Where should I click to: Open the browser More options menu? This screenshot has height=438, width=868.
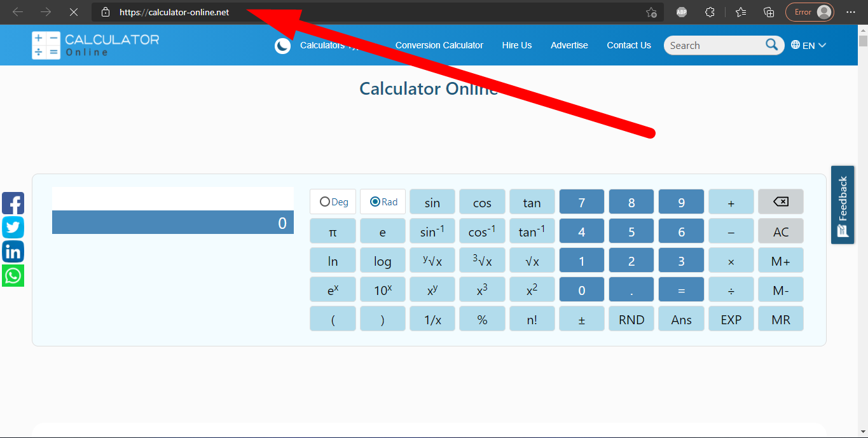851,11
